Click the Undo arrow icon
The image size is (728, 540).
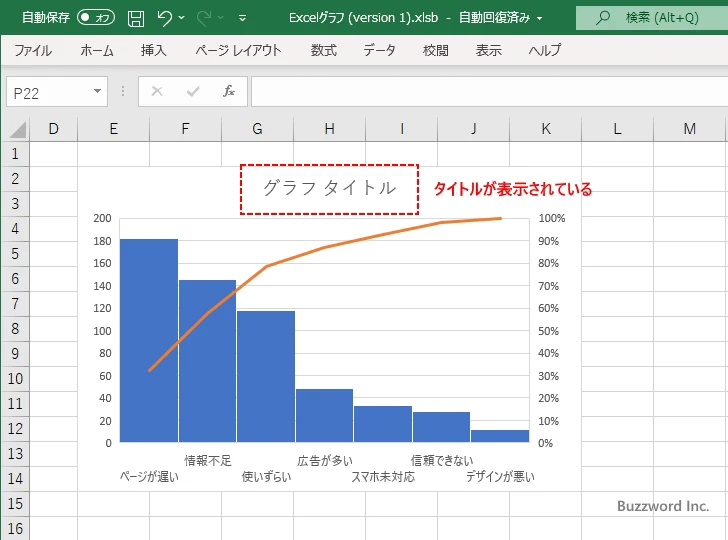coord(164,18)
